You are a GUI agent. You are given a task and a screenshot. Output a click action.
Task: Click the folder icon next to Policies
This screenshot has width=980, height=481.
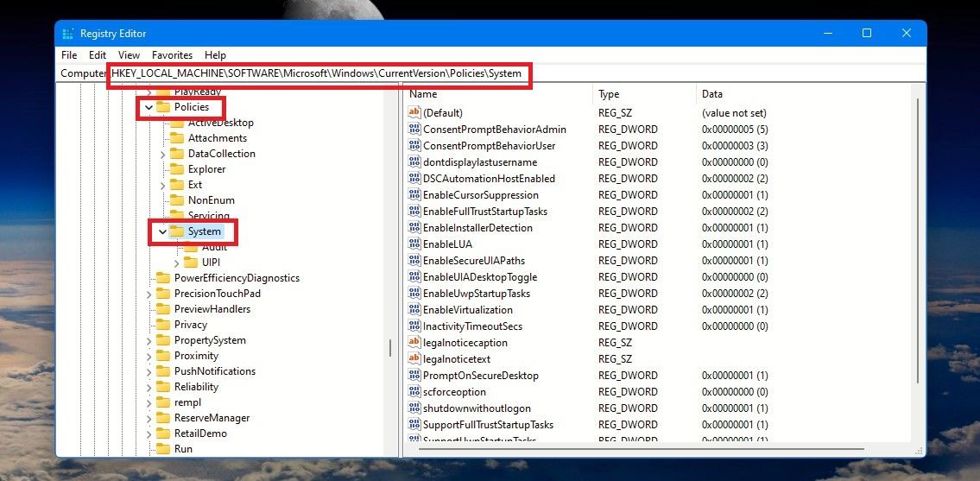[163, 107]
